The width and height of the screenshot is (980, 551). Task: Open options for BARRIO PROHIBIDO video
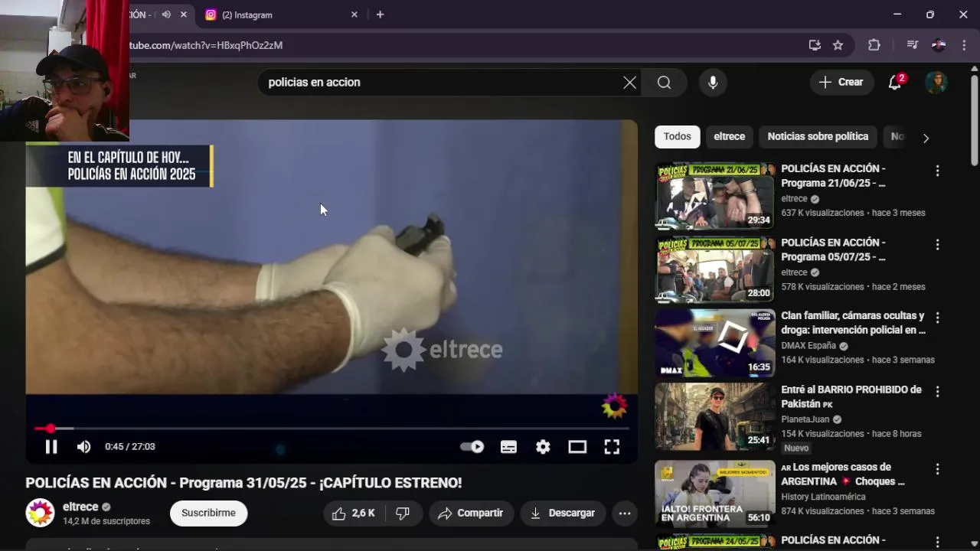coord(937,392)
